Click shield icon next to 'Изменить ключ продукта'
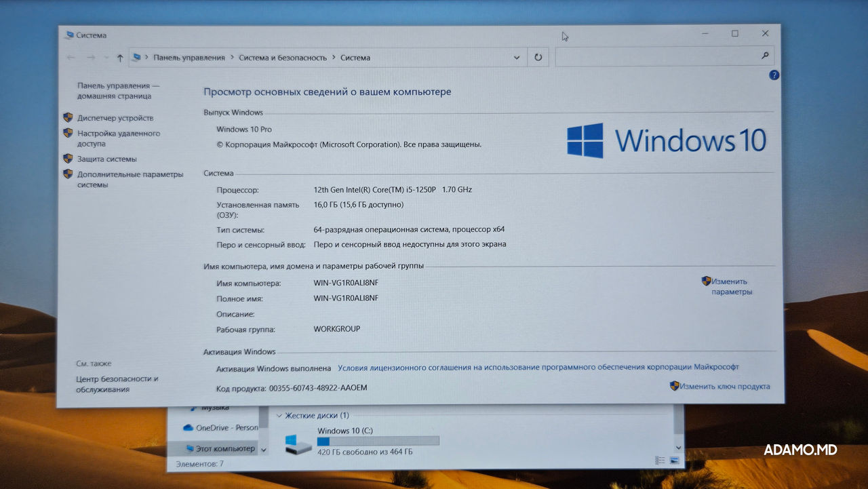The width and height of the screenshot is (868, 489). pos(674,385)
